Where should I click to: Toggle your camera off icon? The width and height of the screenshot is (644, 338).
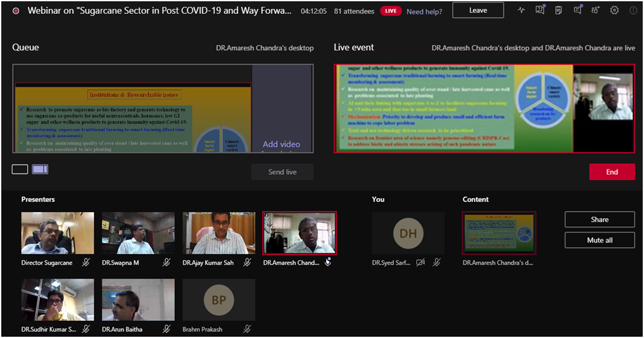point(420,262)
